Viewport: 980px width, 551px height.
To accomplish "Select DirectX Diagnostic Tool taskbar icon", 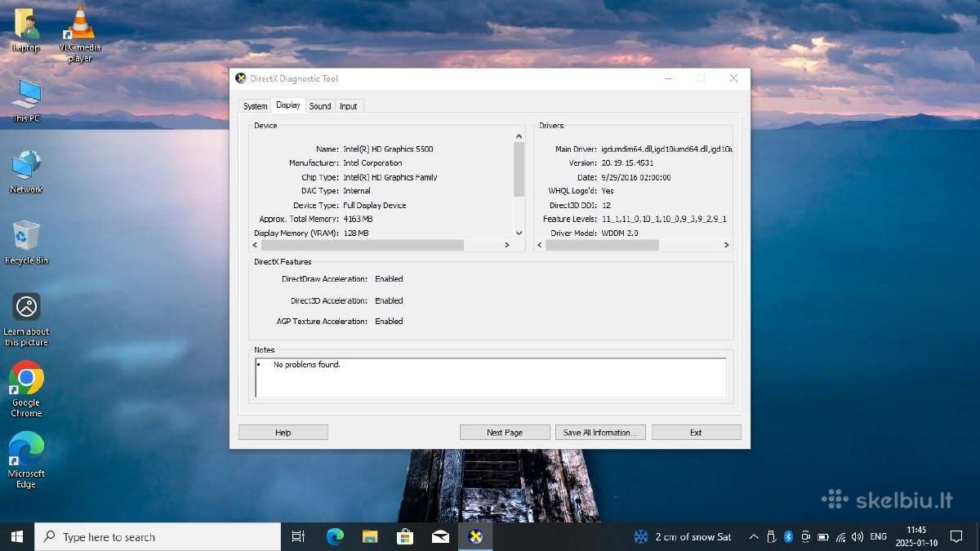I will (475, 536).
